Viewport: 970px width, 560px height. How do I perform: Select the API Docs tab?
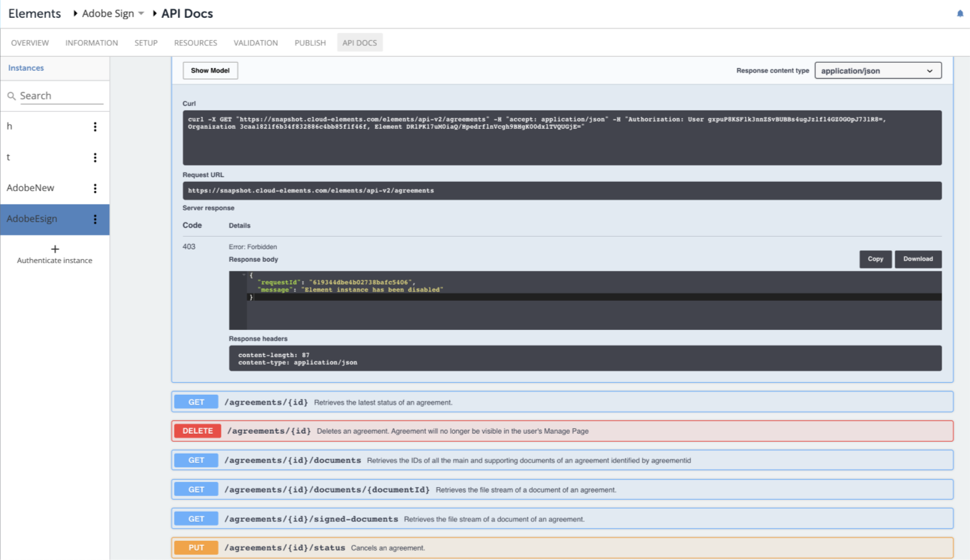pyautogui.click(x=360, y=43)
